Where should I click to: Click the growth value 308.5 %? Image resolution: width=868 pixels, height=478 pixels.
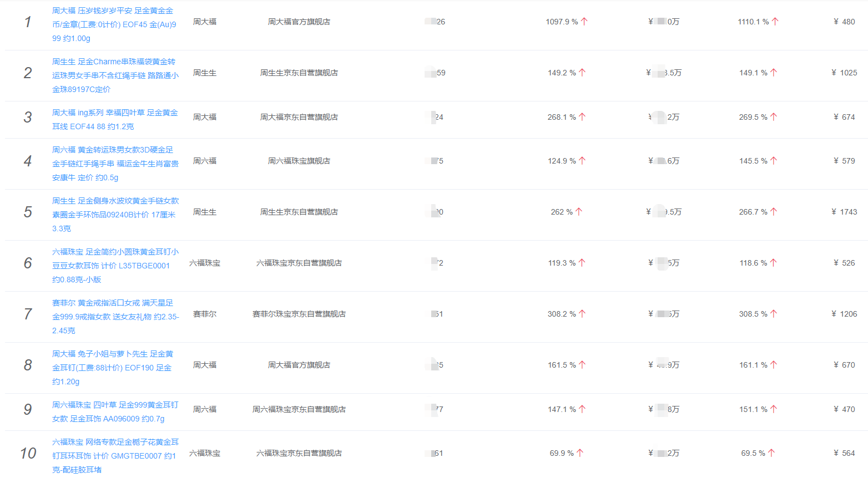(x=753, y=314)
